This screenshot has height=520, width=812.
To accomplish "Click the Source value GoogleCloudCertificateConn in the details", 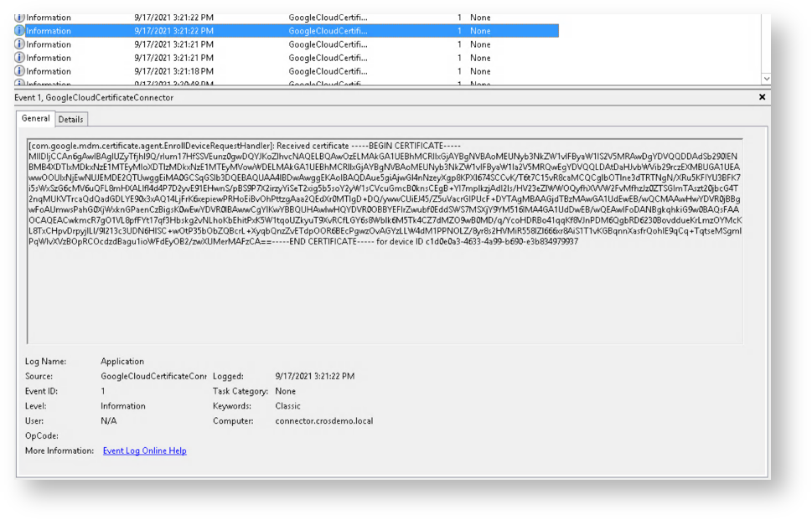I will (x=153, y=377).
